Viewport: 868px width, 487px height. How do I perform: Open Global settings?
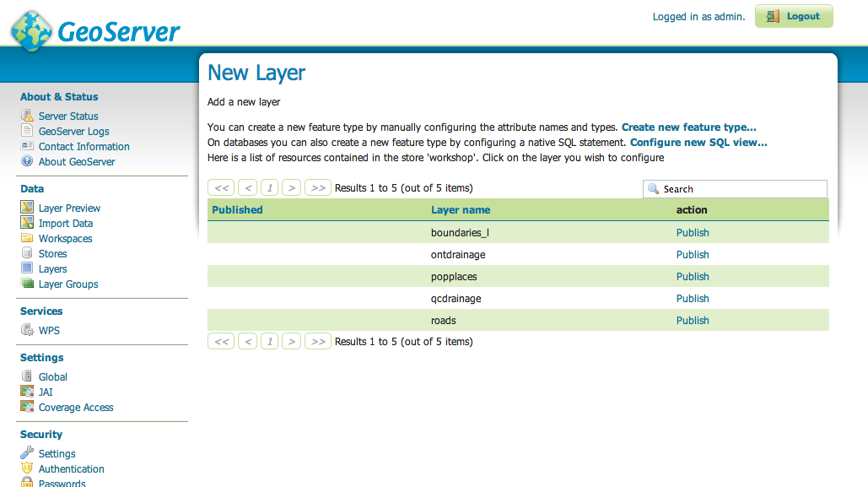coord(52,377)
